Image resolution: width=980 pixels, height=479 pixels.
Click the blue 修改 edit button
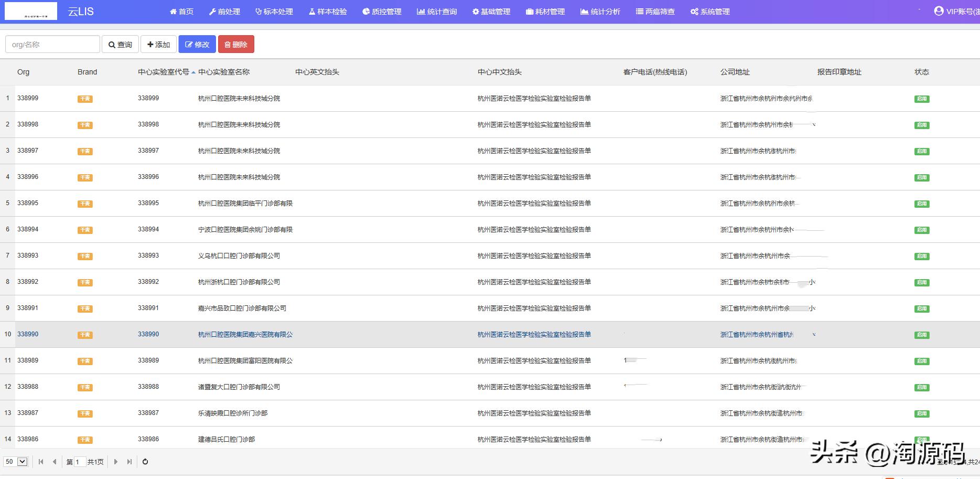click(197, 45)
